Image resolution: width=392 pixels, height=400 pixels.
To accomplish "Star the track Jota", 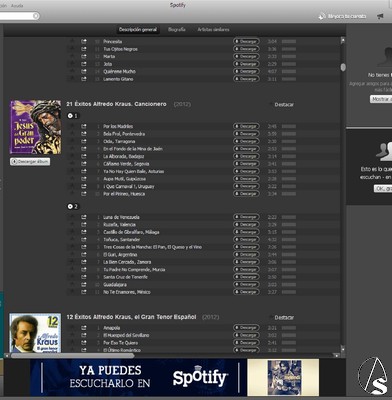I will 72,64.
